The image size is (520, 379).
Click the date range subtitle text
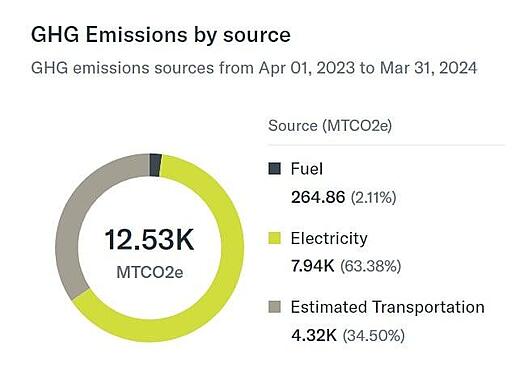(254, 68)
